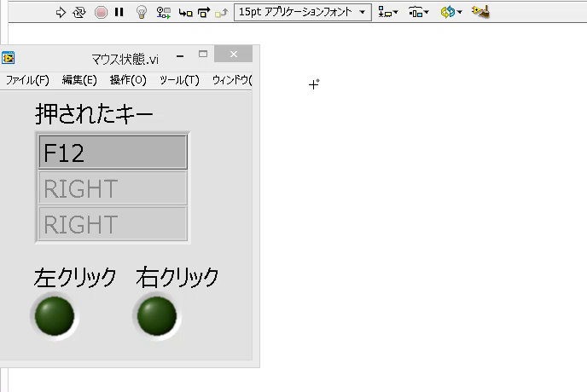Click the red Abort Execution button
Image resolution: width=587 pixels, height=392 pixels.
(x=101, y=12)
